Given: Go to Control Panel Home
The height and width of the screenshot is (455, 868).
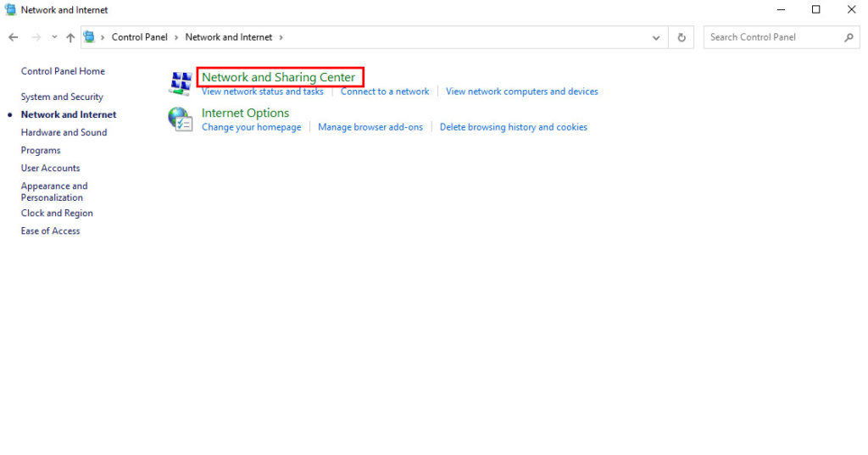Looking at the screenshot, I should [63, 71].
